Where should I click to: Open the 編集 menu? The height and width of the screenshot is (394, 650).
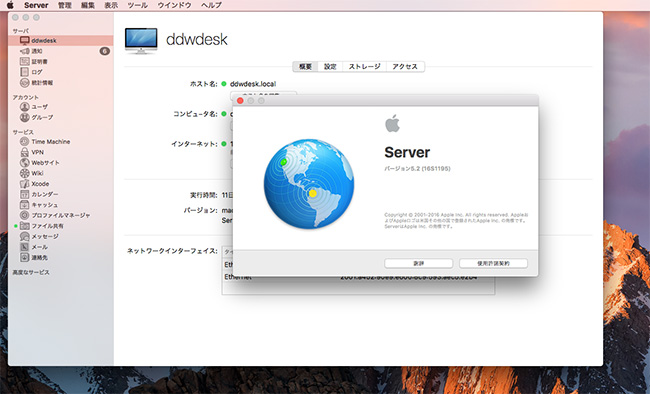[87, 5]
